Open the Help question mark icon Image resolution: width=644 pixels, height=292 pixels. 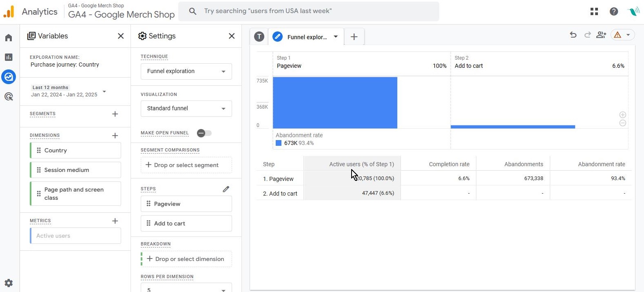click(614, 11)
